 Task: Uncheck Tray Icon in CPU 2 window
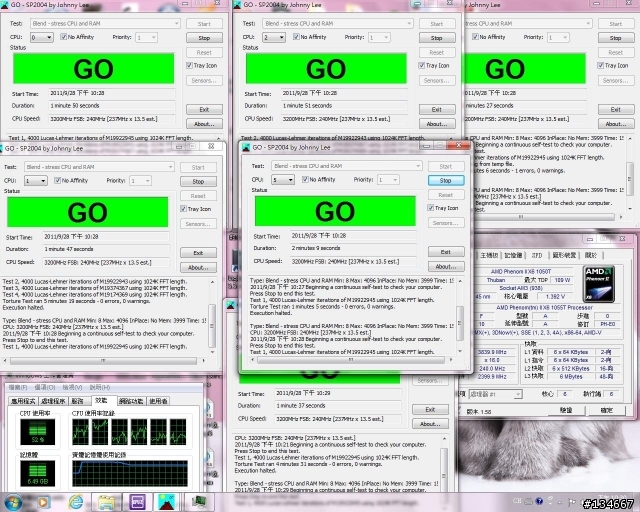434,65
